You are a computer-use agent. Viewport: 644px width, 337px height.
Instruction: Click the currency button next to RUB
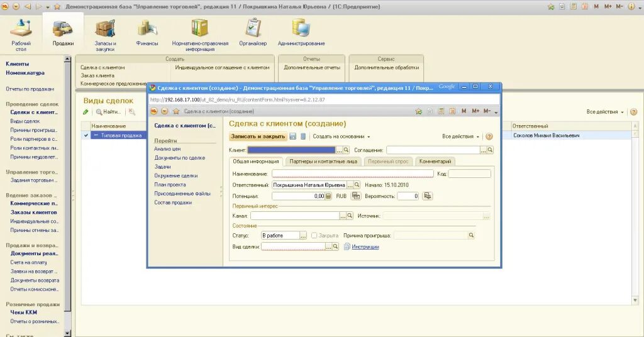pos(356,196)
